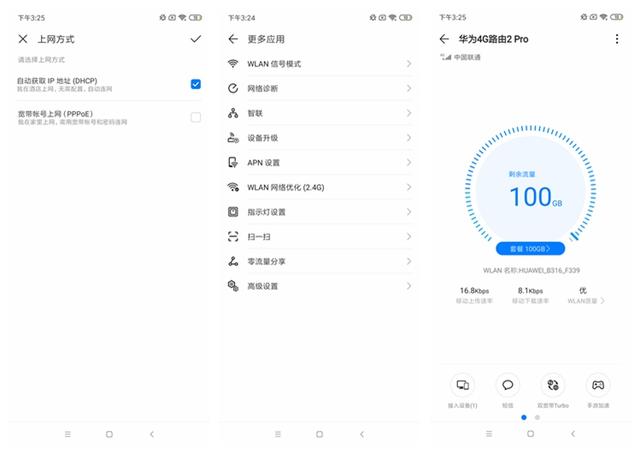Image resolution: width=640 pixels, height=455 pixels.
Task: Open the 高级设置 text label
Action: [262, 286]
